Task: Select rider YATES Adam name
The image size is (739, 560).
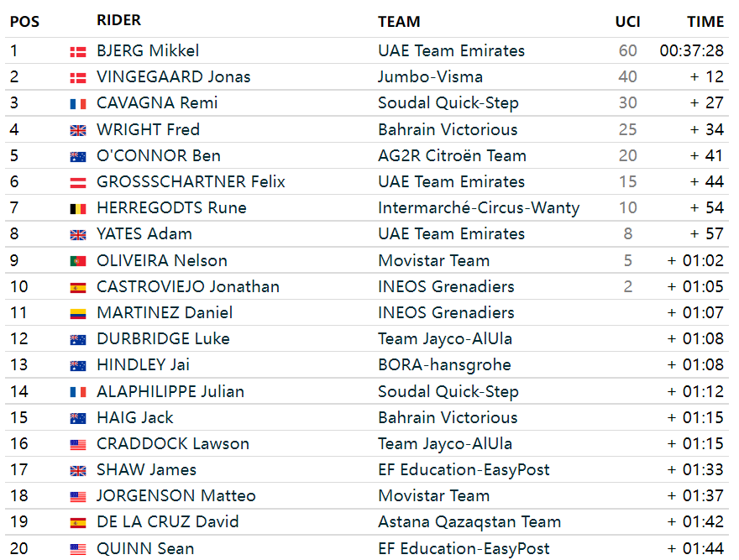Action: 144,233
